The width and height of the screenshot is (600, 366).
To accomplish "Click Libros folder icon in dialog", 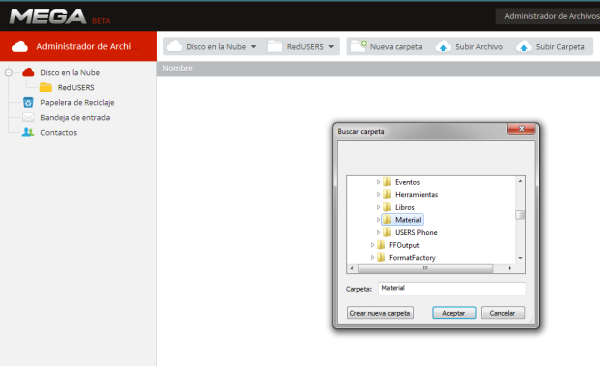I will click(387, 207).
